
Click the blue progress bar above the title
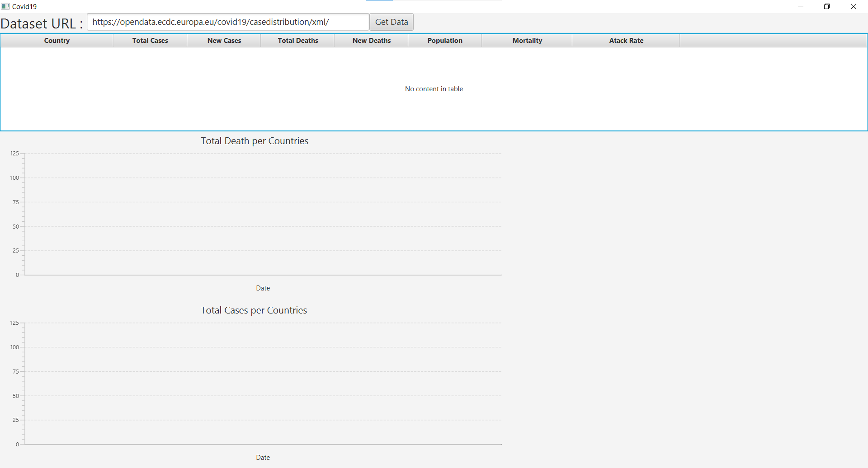coord(380,1)
